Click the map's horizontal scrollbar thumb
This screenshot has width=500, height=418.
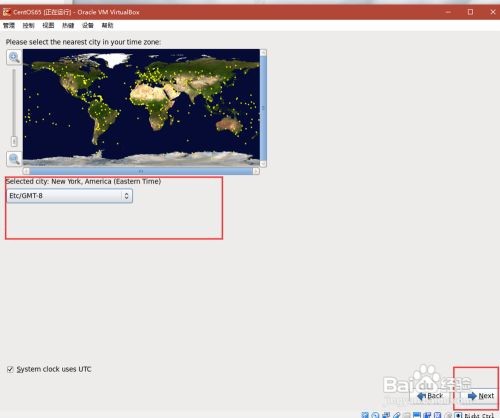click(x=141, y=171)
